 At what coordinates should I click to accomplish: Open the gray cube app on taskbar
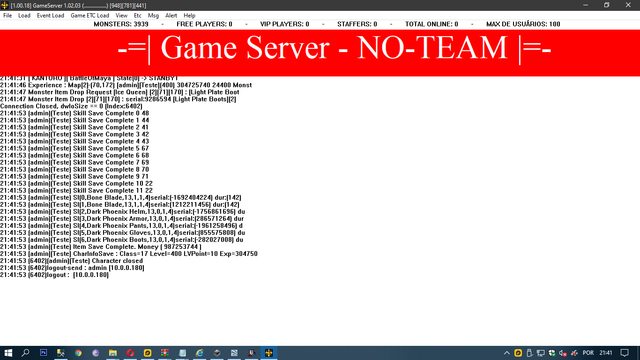click(217, 353)
